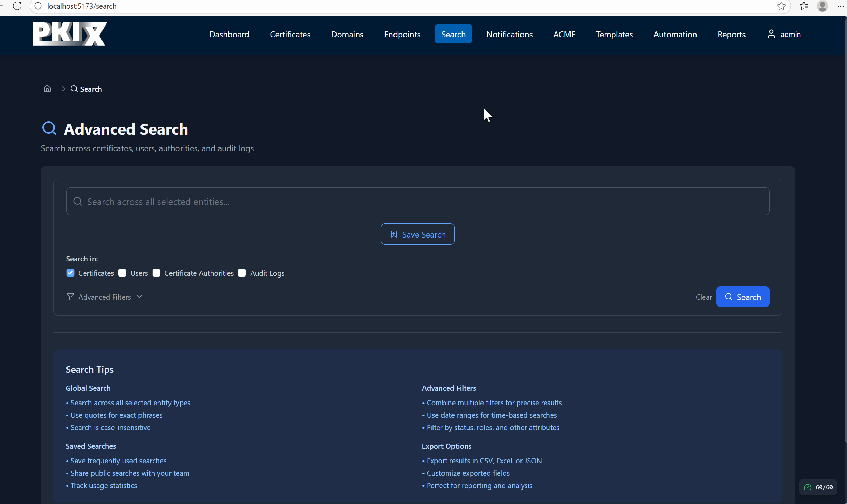Image resolution: width=847 pixels, height=504 pixels.
Task: Expand the Advanced Filters section
Action: click(x=104, y=297)
